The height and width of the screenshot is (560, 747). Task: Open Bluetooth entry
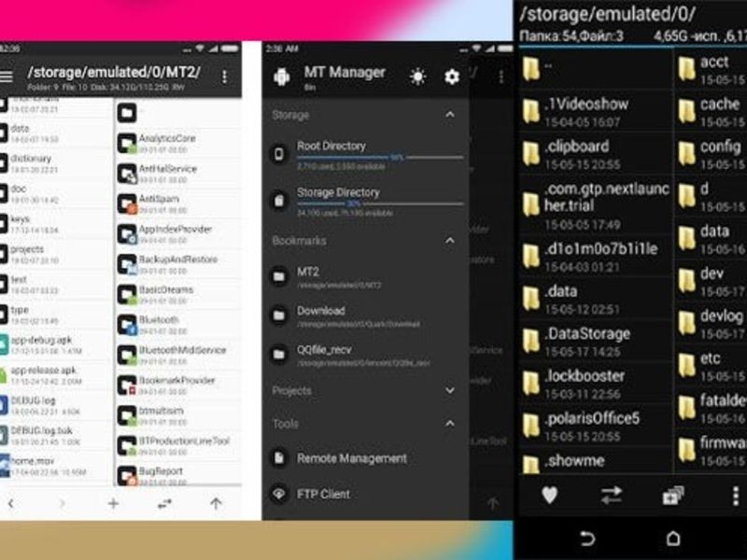[x=179, y=324]
